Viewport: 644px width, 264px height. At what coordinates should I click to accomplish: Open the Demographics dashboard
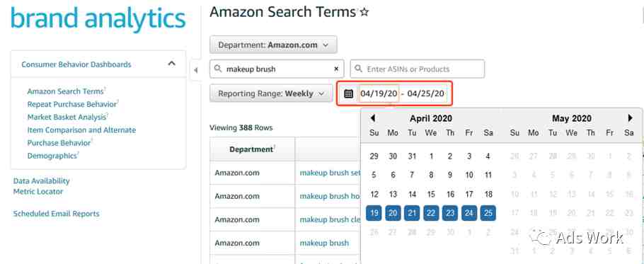click(x=52, y=156)
